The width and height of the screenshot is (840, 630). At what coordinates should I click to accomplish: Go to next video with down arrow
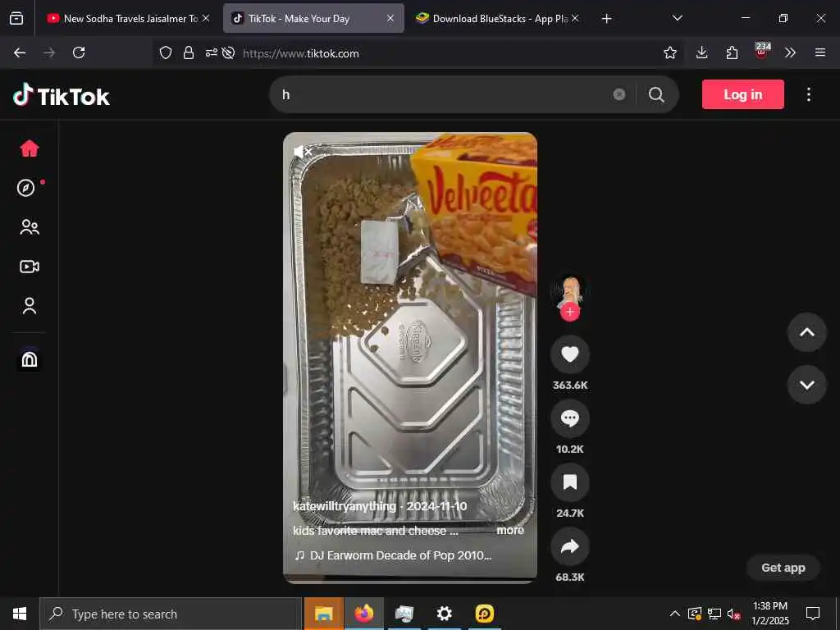click(807, 385)
